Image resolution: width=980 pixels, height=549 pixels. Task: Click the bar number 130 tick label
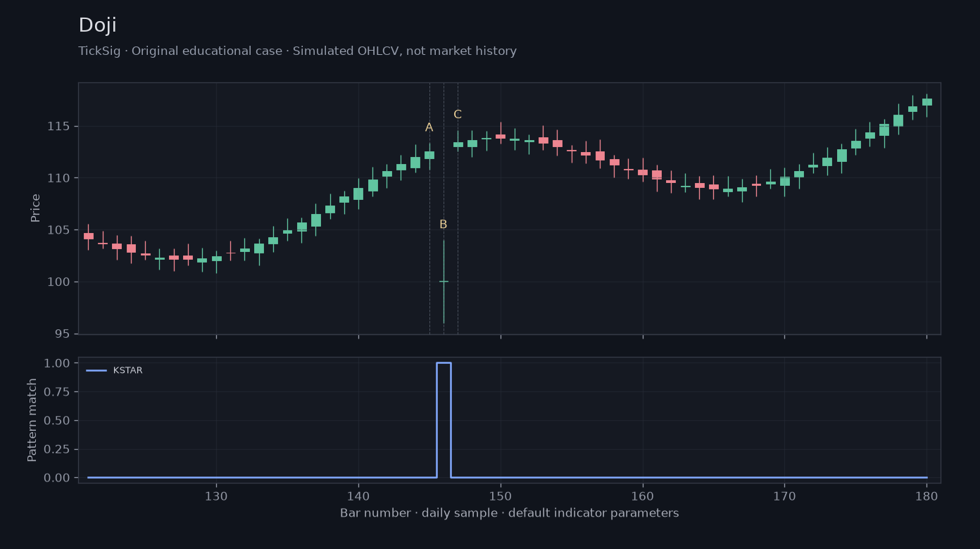(216, 496)
